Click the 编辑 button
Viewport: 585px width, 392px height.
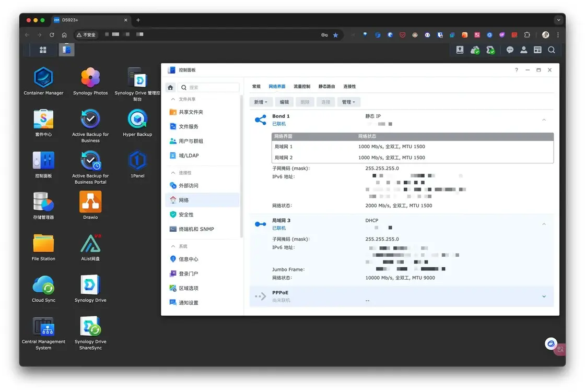[284, 102]
